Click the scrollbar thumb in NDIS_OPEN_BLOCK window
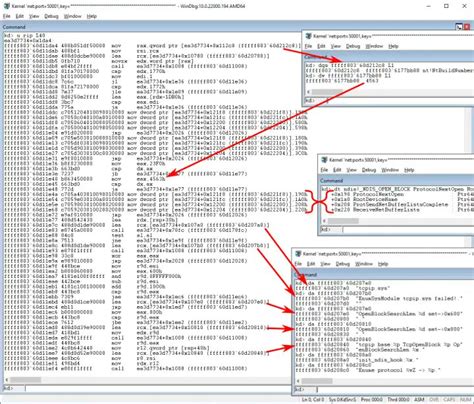The image size is (474, 404). pyautogui.click(x=343, y=221)
